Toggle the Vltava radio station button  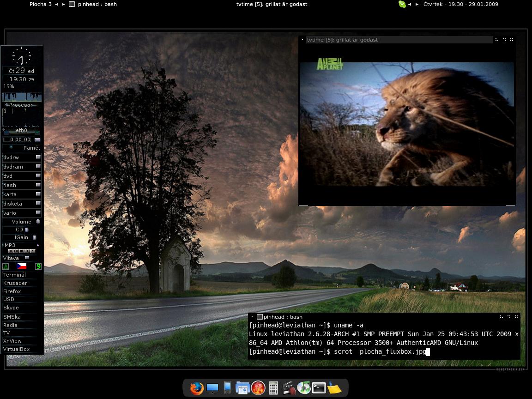tap(27, 258)
